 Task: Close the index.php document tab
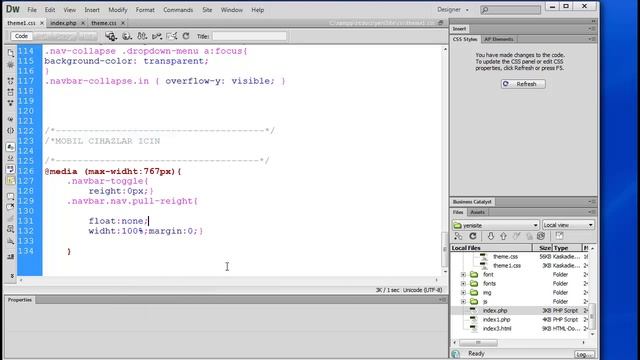tap(83, 23)
